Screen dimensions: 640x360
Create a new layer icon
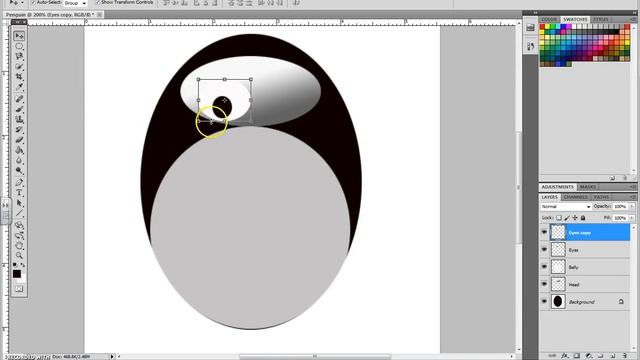click(613, 356)
